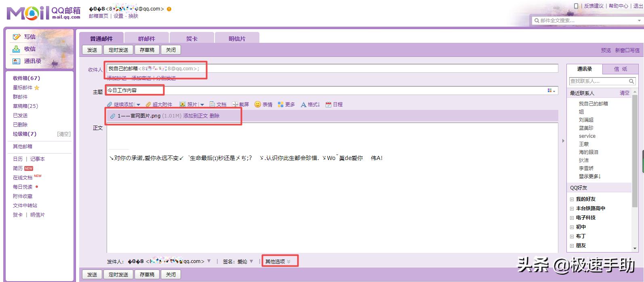Collapse the contacts side panel arrow
Screen dimensions: 644x282
coord(563,141)
